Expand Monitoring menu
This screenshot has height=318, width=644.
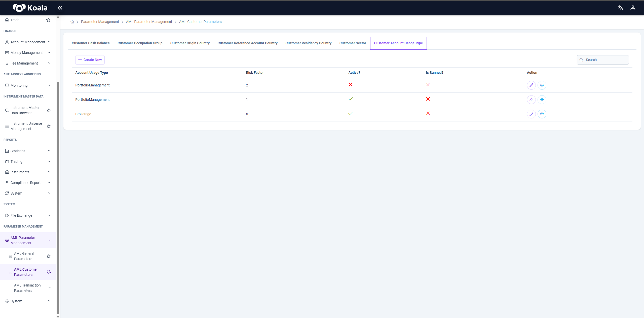point(28,85)
